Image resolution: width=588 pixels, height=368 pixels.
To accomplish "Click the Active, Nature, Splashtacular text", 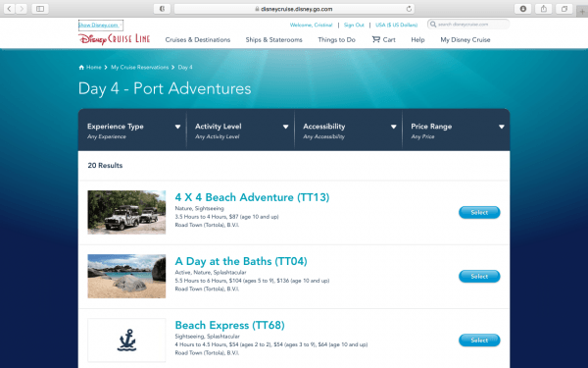I will tap(211, 272).
